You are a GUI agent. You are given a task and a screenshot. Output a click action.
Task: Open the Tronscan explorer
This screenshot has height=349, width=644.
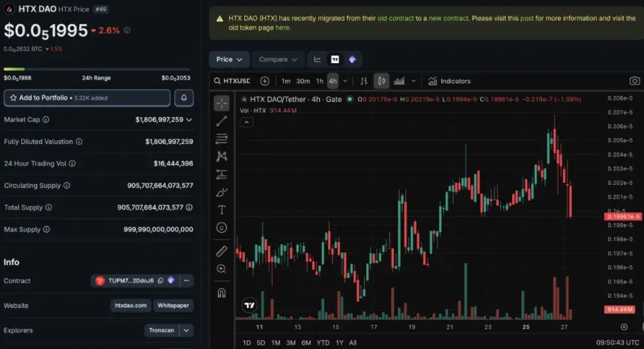coord(162,330)
